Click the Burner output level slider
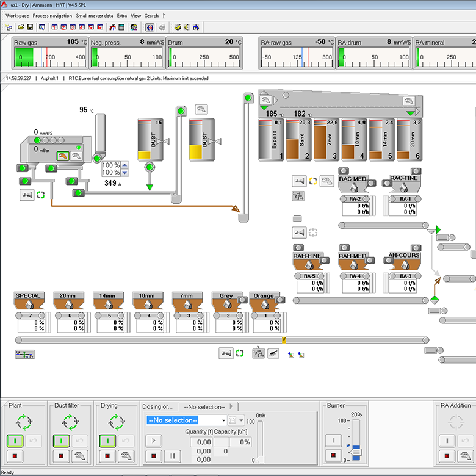Screen dimensions: 476x476 (357, 452)
